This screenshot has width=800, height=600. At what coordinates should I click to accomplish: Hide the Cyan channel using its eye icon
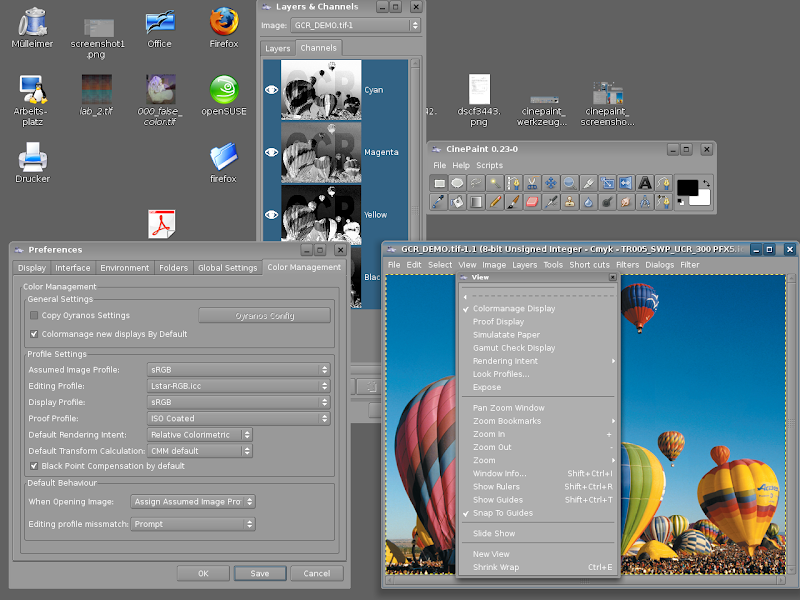pyautogui.click(x=271, y=90)
